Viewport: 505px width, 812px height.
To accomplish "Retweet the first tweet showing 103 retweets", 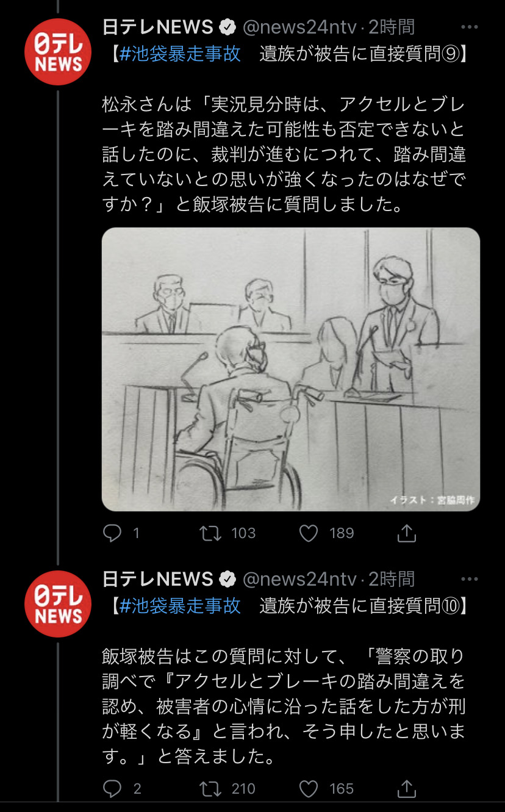I will click(x=211, y=533).
